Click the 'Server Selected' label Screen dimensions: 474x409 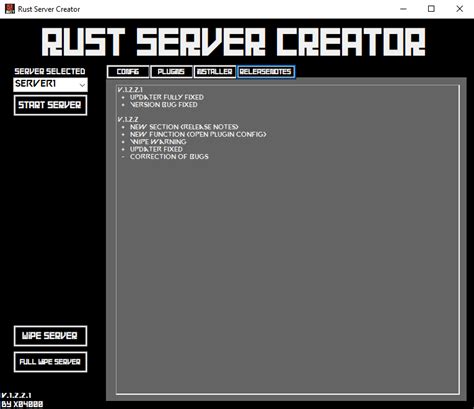click(50, 71)
